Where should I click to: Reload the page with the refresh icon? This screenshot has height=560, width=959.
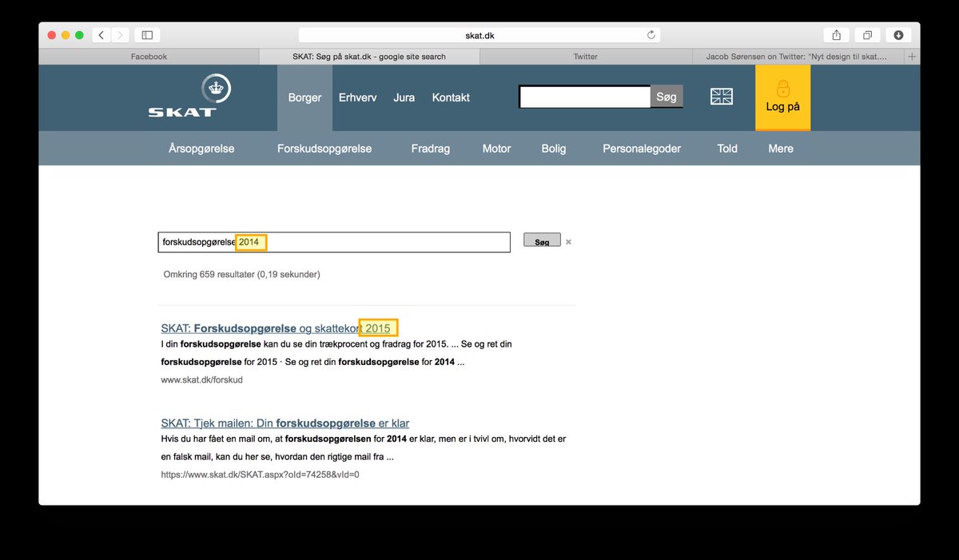click(651, 35)
